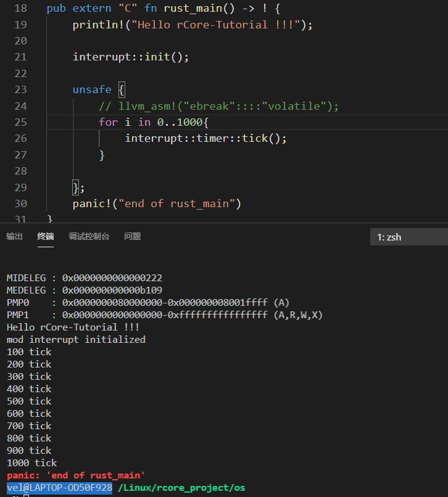448x497 pixels.
Task: Click the "1000 tick" terminal output line
Action: click(31, 462)
